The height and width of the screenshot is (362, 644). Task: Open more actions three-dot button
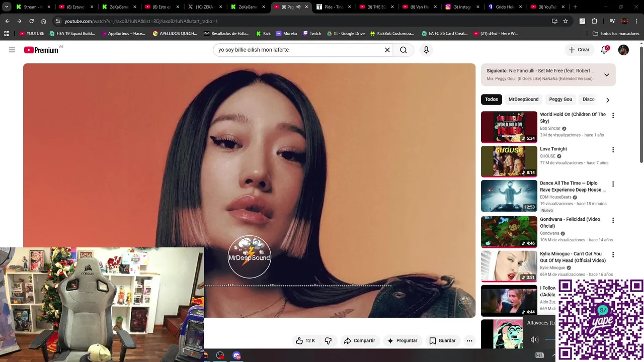[x=469, y=340]
